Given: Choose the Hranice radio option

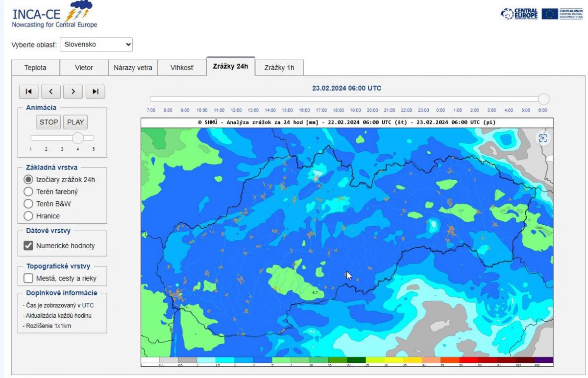Looking at the screenshot, I should (28, 215).
